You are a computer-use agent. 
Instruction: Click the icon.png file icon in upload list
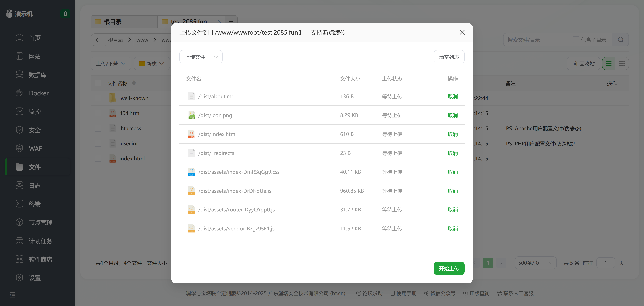pos(191,115)
